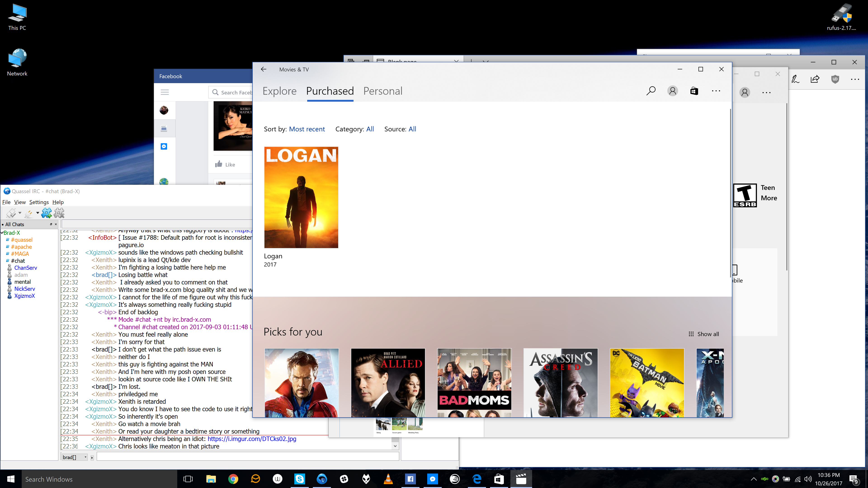
Task: Open the #MAGA channel
Action: coord(20,254)
